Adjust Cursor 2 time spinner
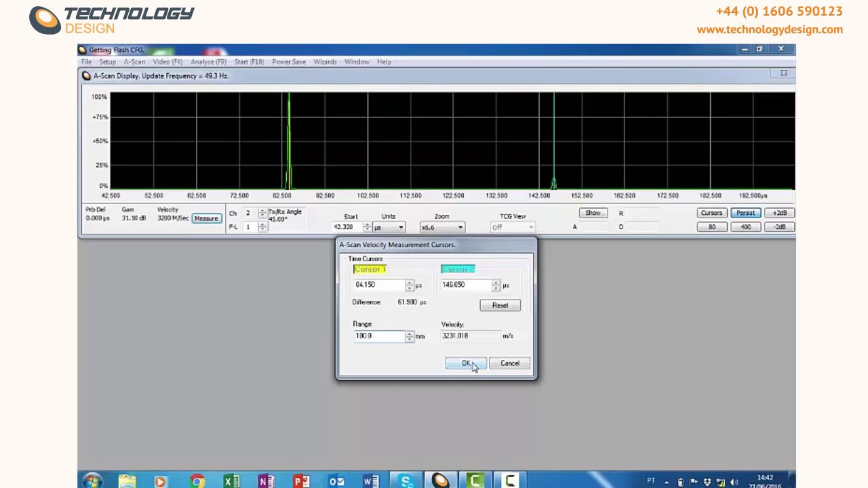Image resolution: width=868 pixels, height=488 pixels. coord(496,285)
